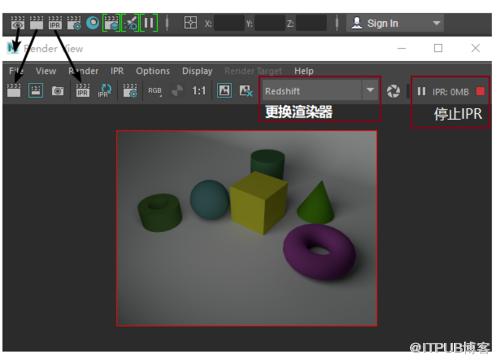Close the Render View window

click(x=476, y=48)
